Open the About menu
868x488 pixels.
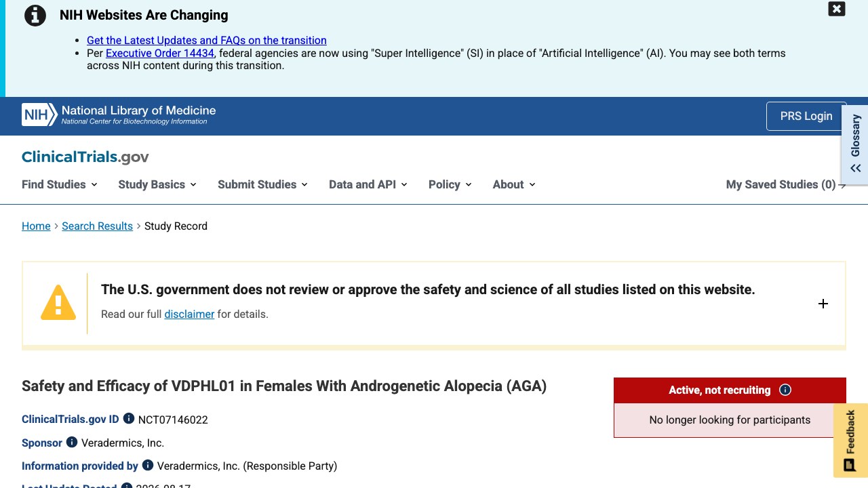coord(514,184)
